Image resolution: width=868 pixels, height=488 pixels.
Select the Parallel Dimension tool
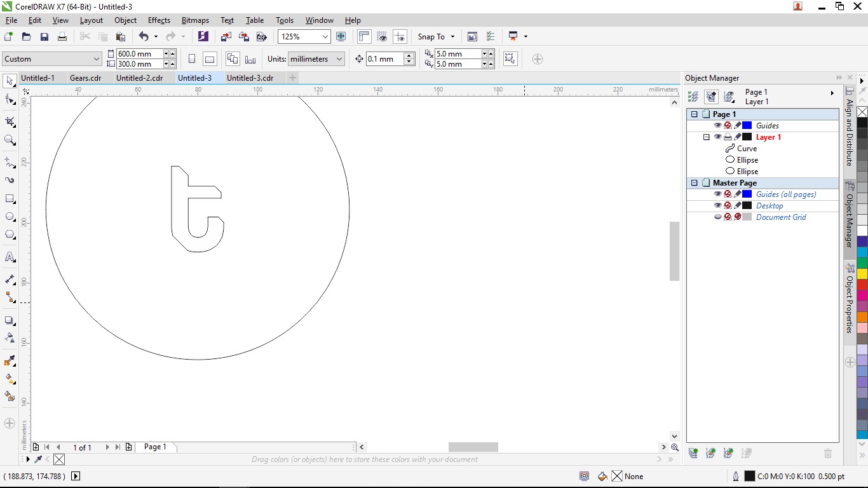[x=10, y=280]
